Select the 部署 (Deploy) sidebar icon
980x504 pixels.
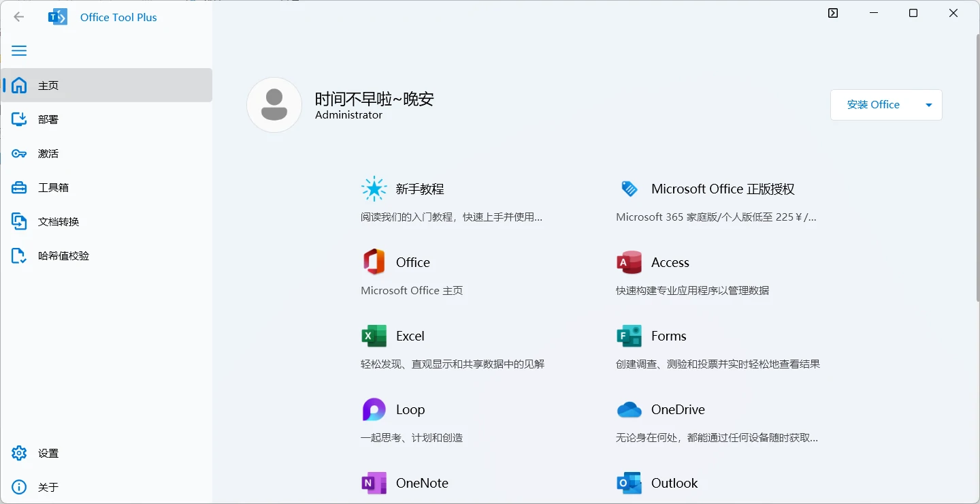tap(19, 119)
